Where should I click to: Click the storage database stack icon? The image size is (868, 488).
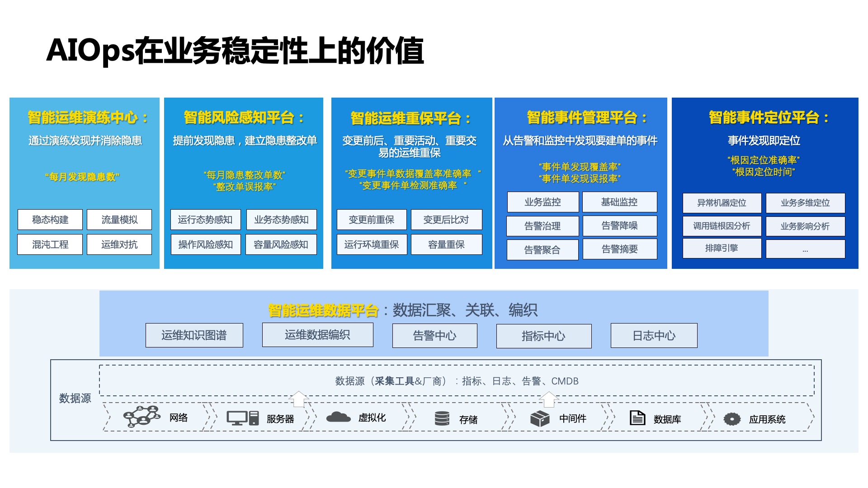click(442, 418)
